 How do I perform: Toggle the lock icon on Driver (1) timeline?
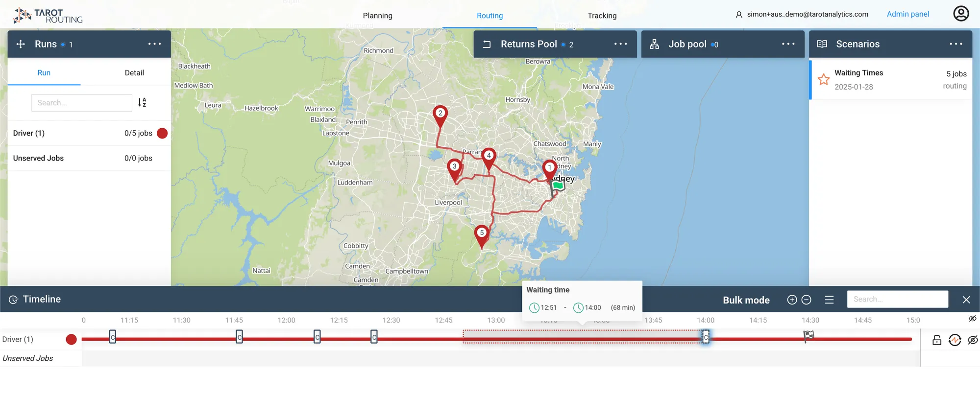(x=937, y=340)
